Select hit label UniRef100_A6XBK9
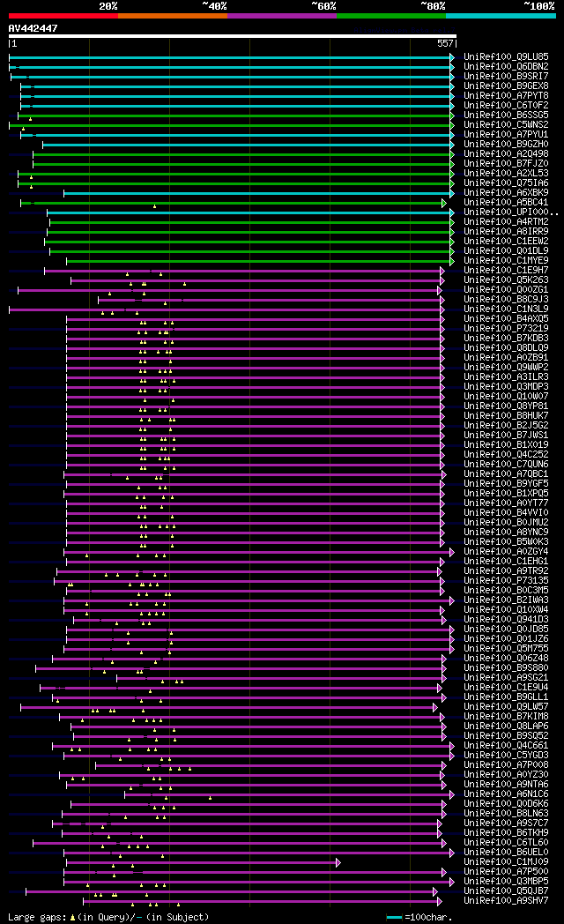 506,193
